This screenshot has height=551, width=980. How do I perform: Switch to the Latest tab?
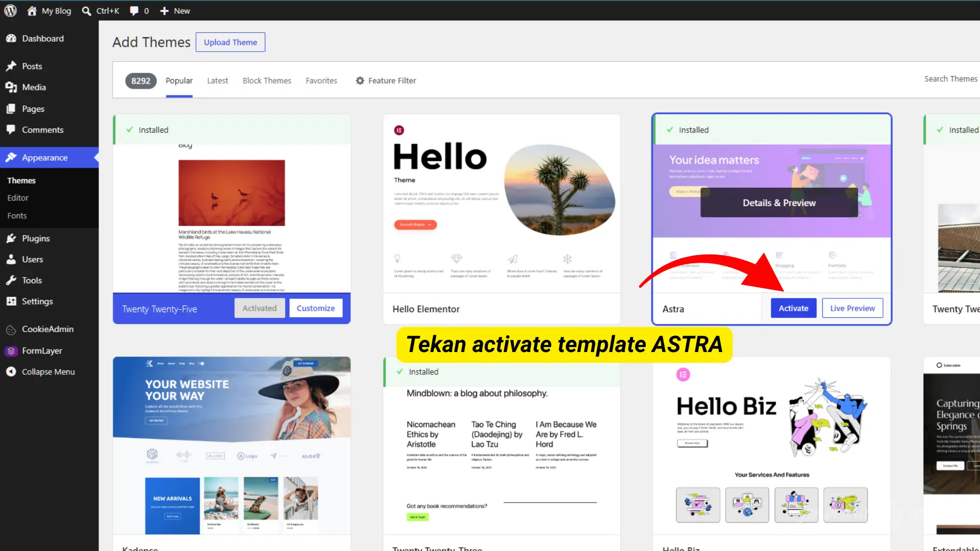pos(217,81)
